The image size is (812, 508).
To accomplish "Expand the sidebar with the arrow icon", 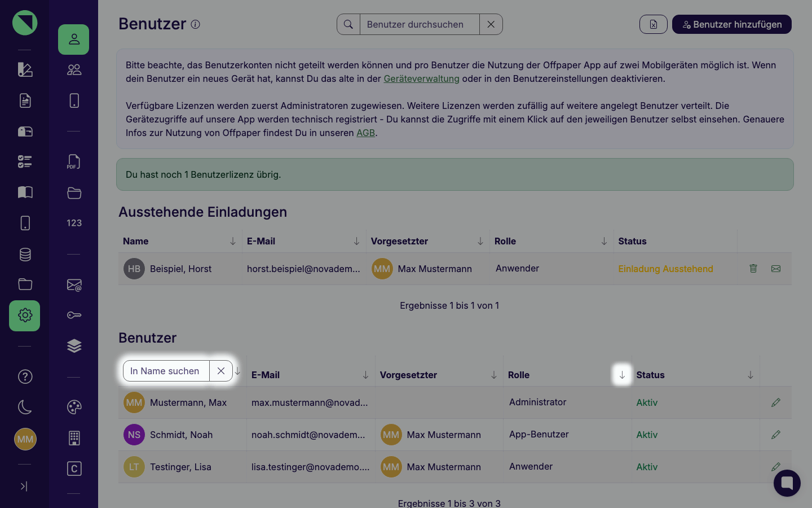I will [24, 486].
